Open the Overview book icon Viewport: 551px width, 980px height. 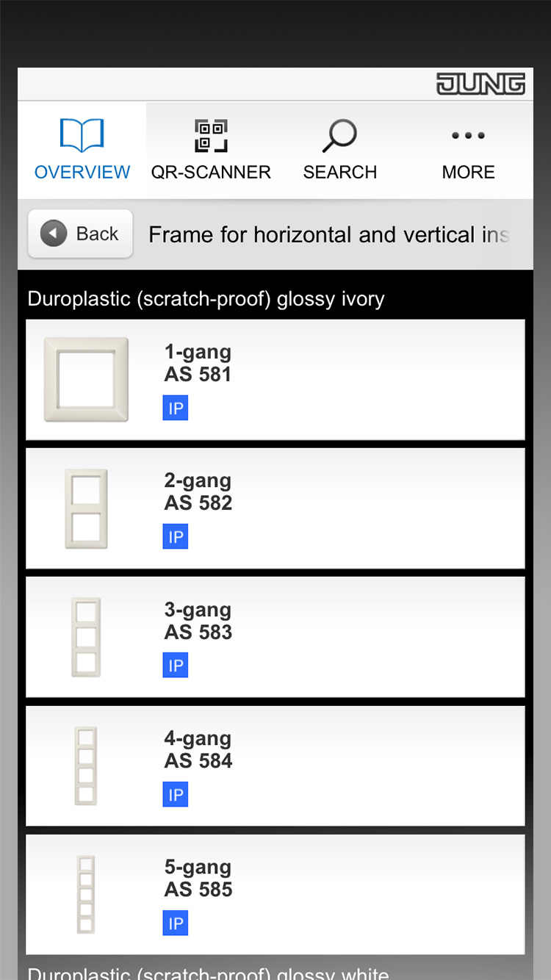(82, 136)
